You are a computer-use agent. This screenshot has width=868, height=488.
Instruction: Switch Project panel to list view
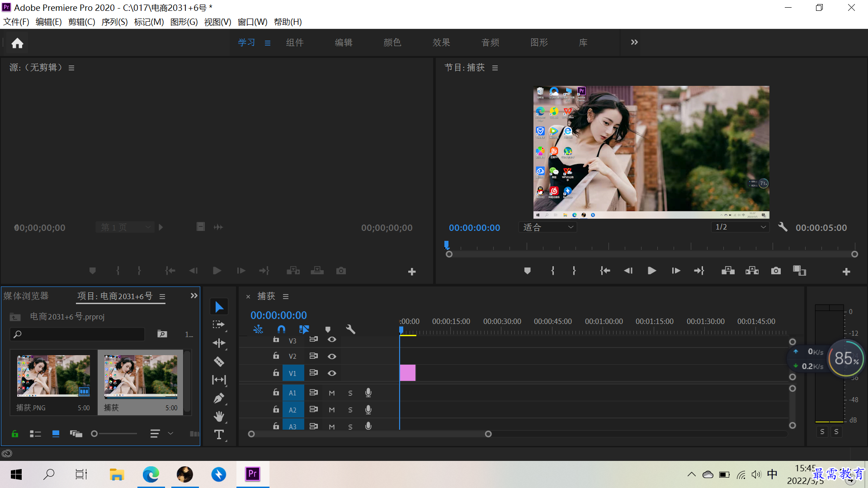(x=35, y=434)
